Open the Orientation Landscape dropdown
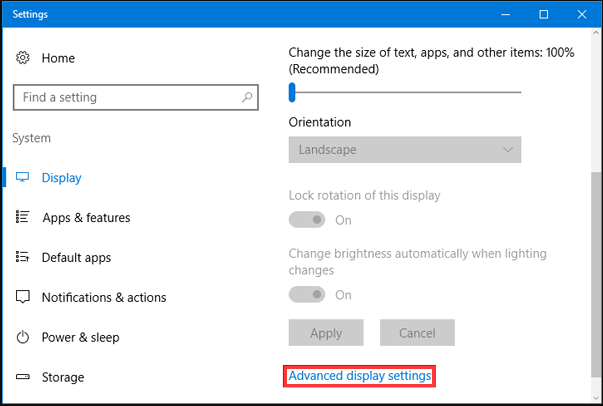 click(405, 150)
